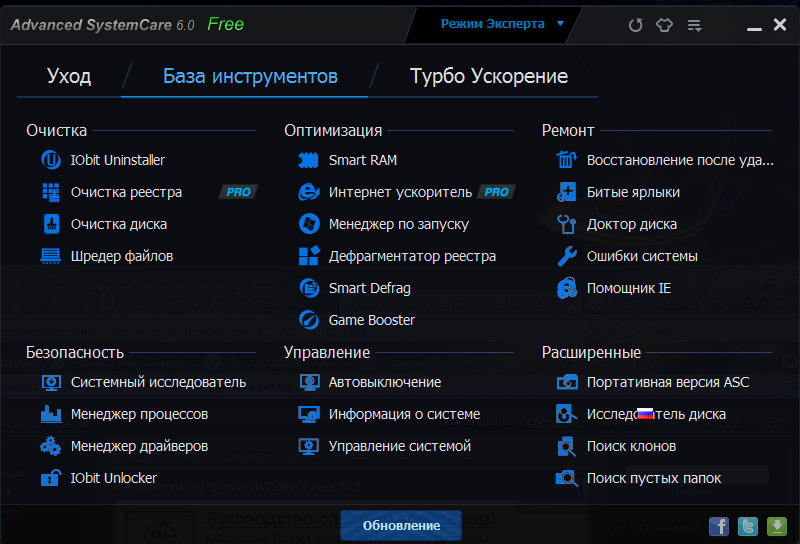Screen dimensions: 800x544
Task: Open the Поиск пустых папок icon
Action: (567, 478)
